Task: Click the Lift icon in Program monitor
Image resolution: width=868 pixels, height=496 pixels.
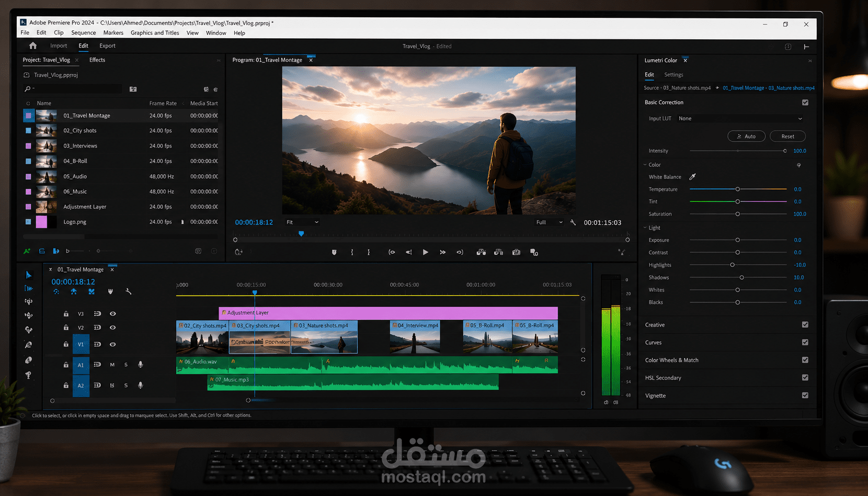Action: [x=481, y=252]
